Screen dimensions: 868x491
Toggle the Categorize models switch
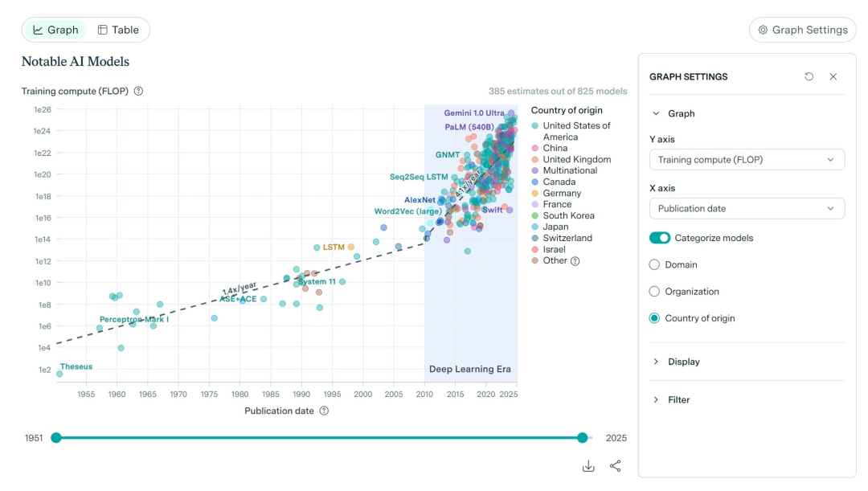[x=660, y=238]
